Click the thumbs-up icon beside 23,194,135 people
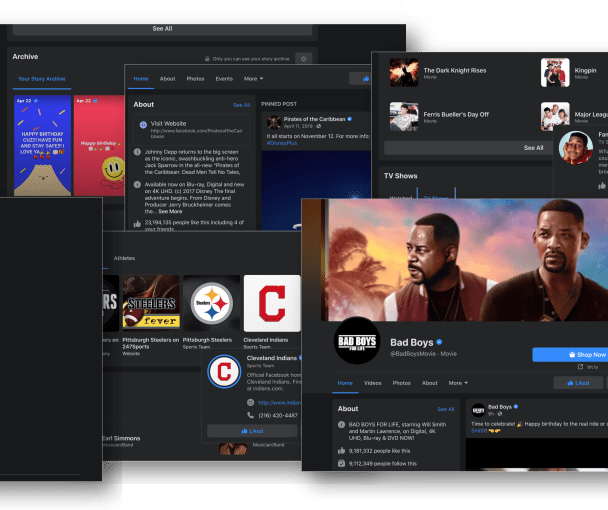The image size is (608, 510). point(137,224)
